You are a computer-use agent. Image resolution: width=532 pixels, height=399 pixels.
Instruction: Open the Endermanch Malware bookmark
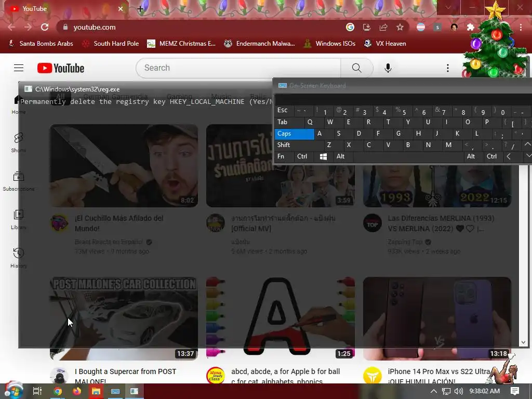tap(260, 44)
